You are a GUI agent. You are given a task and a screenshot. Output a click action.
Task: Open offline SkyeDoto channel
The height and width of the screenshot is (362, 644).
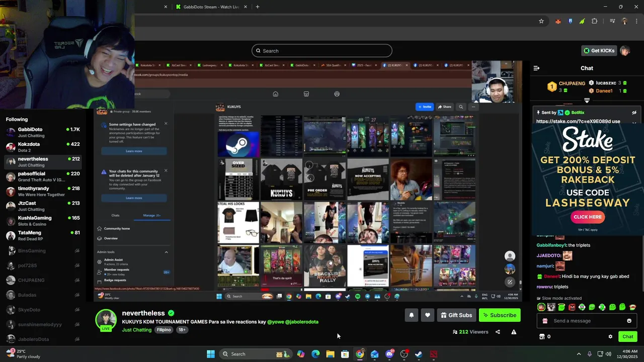click(x=42, y=310)
